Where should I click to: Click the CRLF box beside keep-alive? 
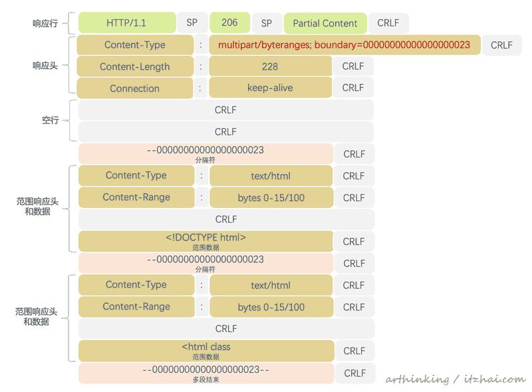click(353, 88)
